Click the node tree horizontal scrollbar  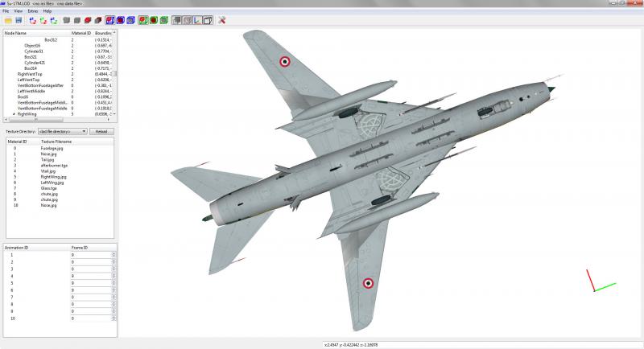pos(57,120)
